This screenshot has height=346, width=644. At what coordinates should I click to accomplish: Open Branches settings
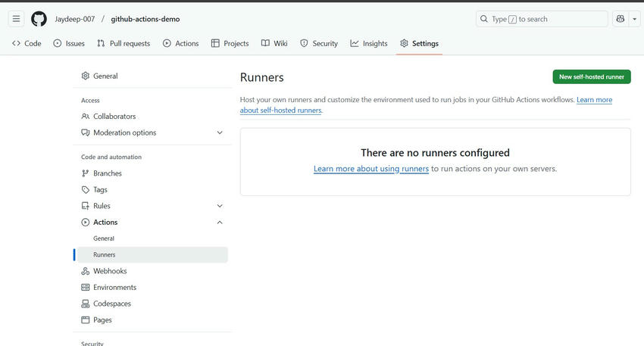click(152, 173)
